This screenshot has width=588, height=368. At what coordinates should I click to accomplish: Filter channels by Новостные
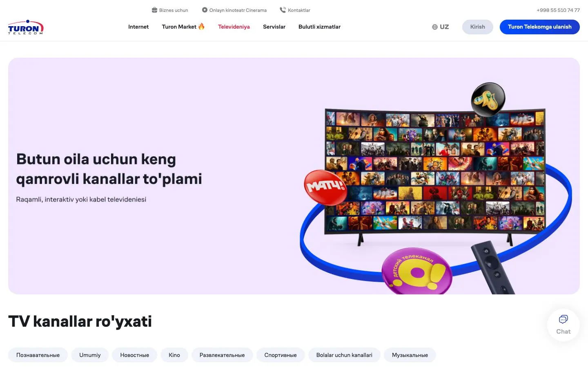point(135,355)
